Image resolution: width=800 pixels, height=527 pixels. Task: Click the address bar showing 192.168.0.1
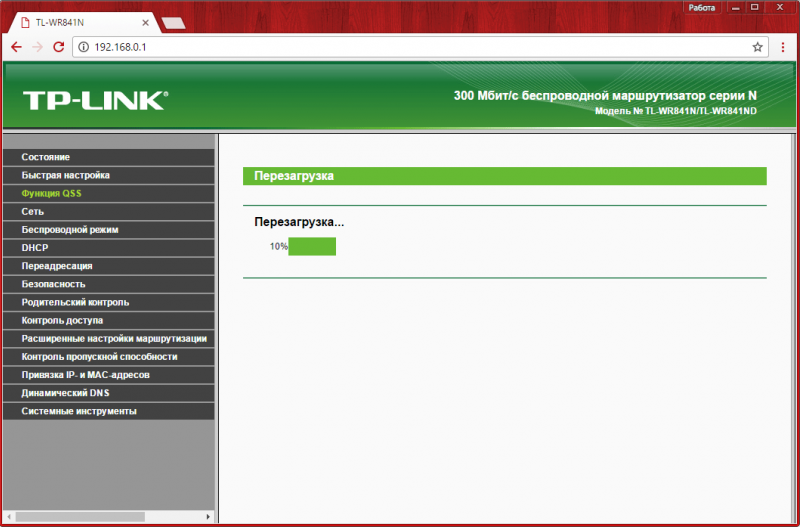(x=420, y=47)
